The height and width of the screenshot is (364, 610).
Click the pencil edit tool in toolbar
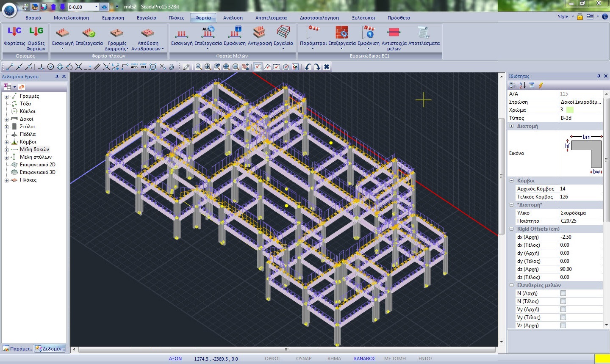[x=186, y=67]
